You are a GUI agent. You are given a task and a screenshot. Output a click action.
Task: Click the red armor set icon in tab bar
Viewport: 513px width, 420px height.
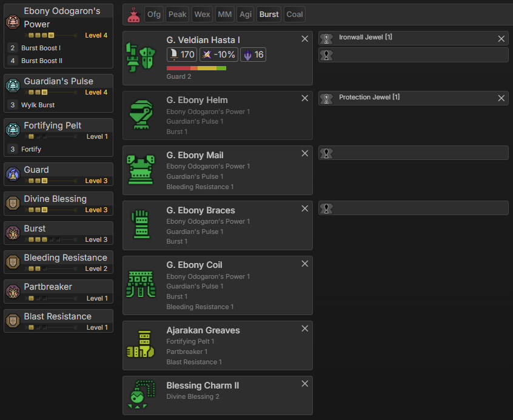click(133, 15)
